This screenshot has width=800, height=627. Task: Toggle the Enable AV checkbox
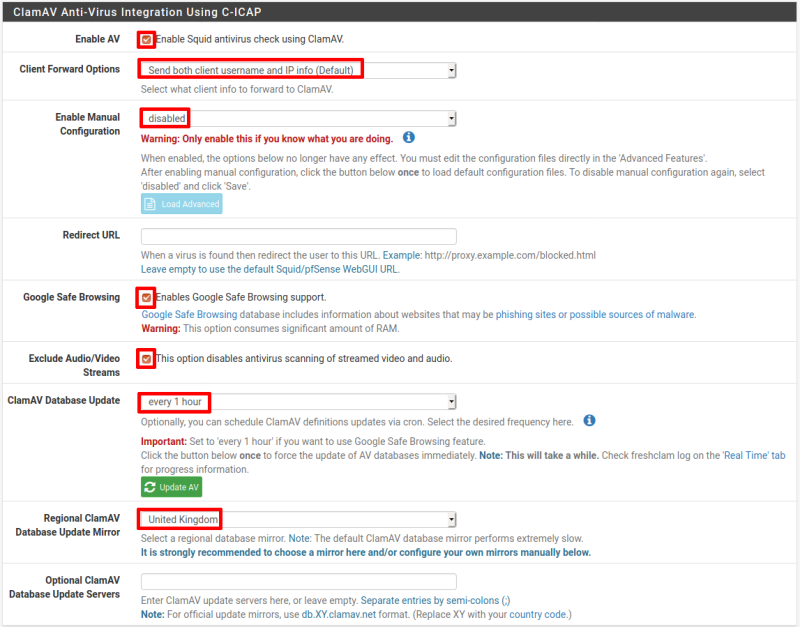point(146,39)
